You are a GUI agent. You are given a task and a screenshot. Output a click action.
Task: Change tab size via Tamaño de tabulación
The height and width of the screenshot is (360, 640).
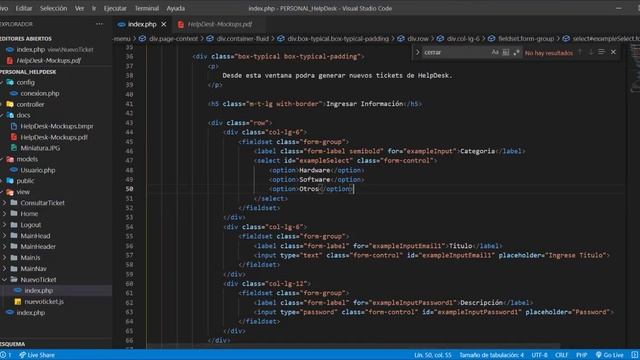pos(491,355)
